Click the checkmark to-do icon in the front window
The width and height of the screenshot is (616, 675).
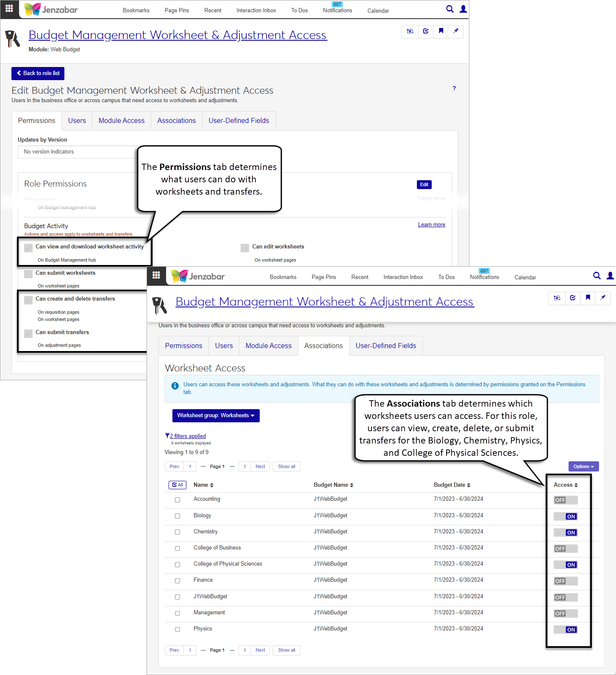coord(573,298)
